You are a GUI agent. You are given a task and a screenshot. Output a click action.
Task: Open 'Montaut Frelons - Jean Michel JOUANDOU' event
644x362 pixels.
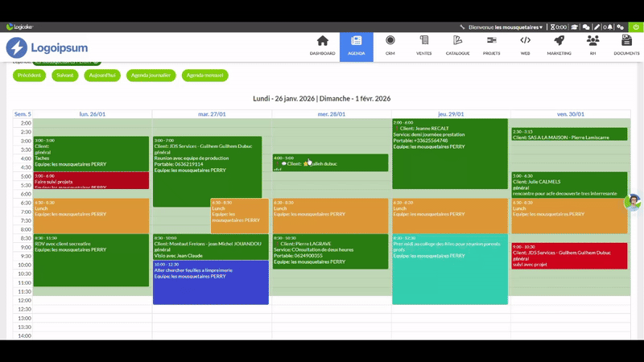[x=211, y=247]
